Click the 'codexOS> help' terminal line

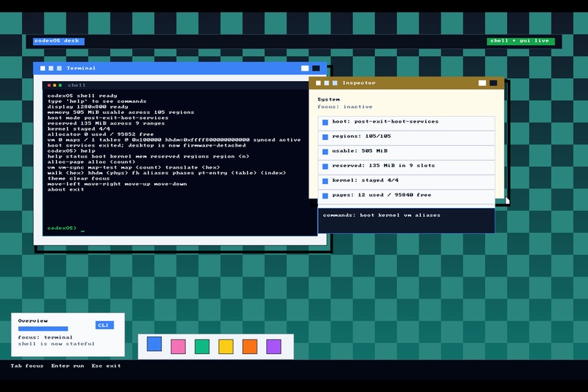click(71, 151)
